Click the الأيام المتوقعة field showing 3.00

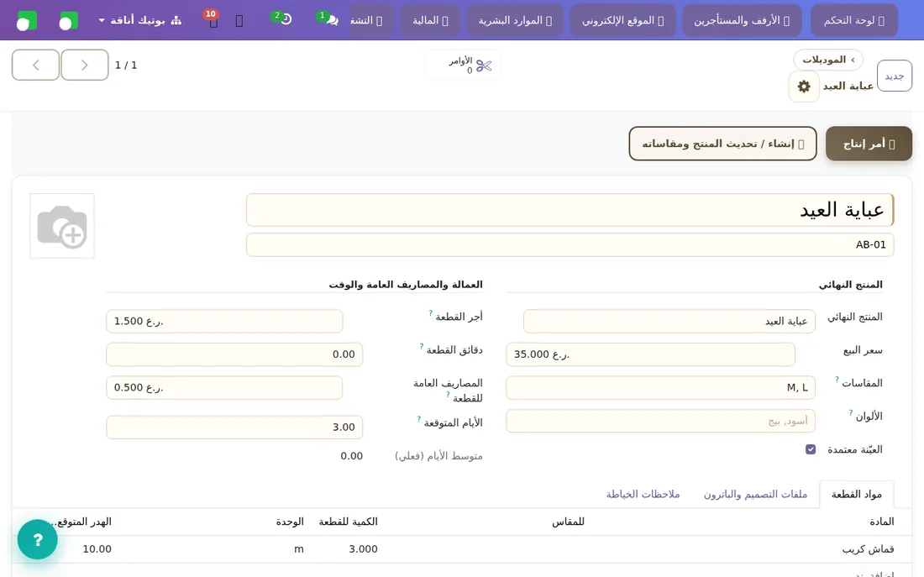[x=234, y=428]
